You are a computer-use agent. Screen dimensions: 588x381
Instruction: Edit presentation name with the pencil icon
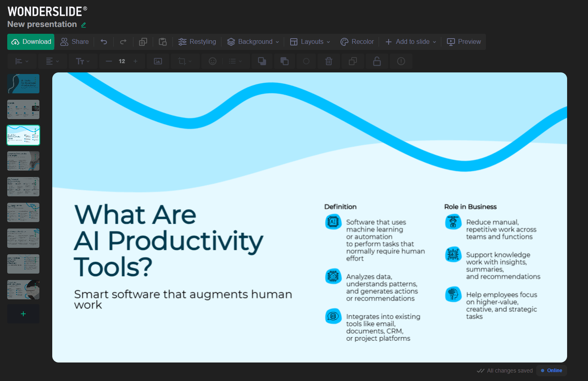[84, 25]
